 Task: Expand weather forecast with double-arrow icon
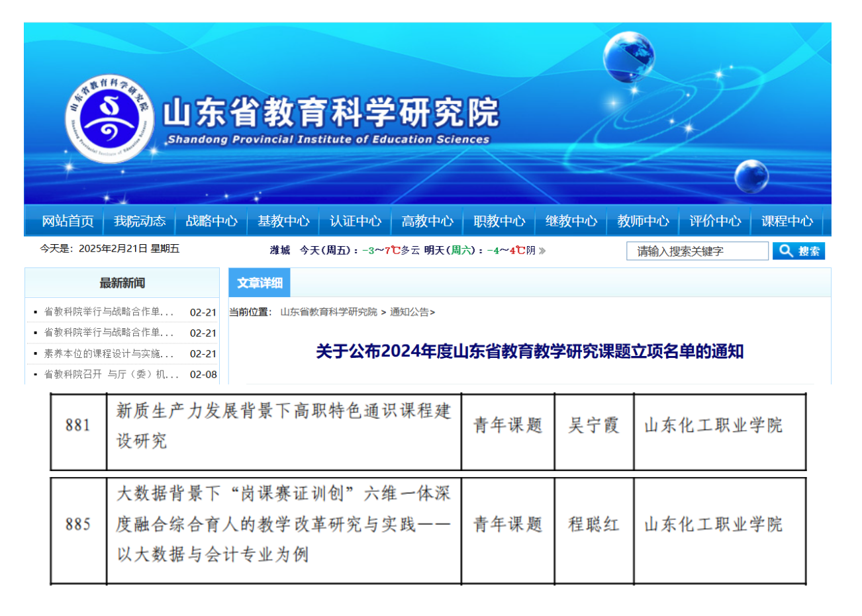pos(542,251)
